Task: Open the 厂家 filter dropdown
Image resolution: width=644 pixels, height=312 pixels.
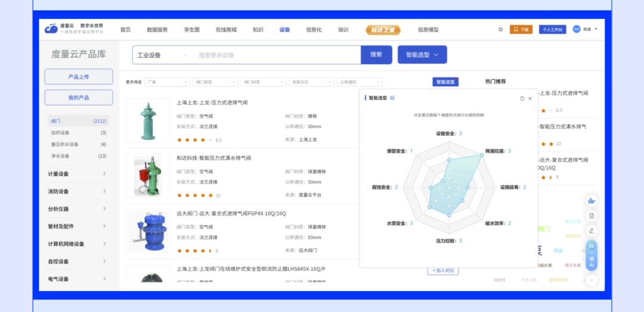Action: point(168,82)
